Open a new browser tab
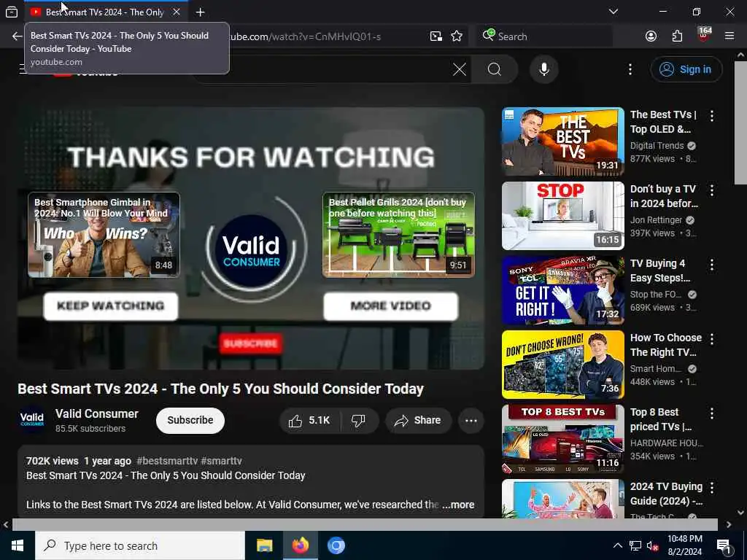The width and height of the screenshot is (747, 560). coord(200,12)
